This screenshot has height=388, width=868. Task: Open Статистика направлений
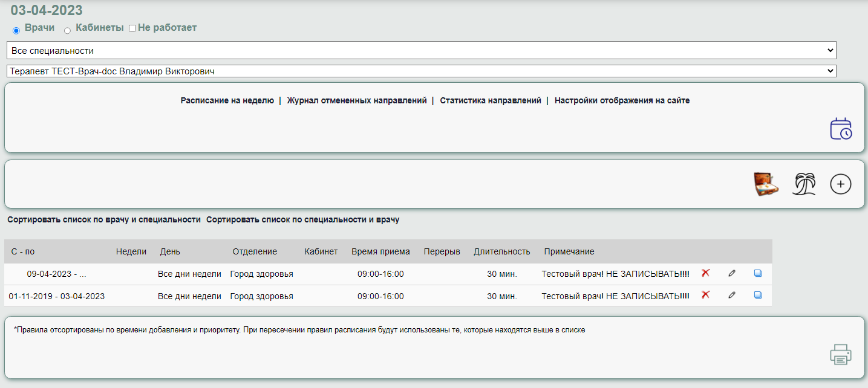click(x=490, y=101)
